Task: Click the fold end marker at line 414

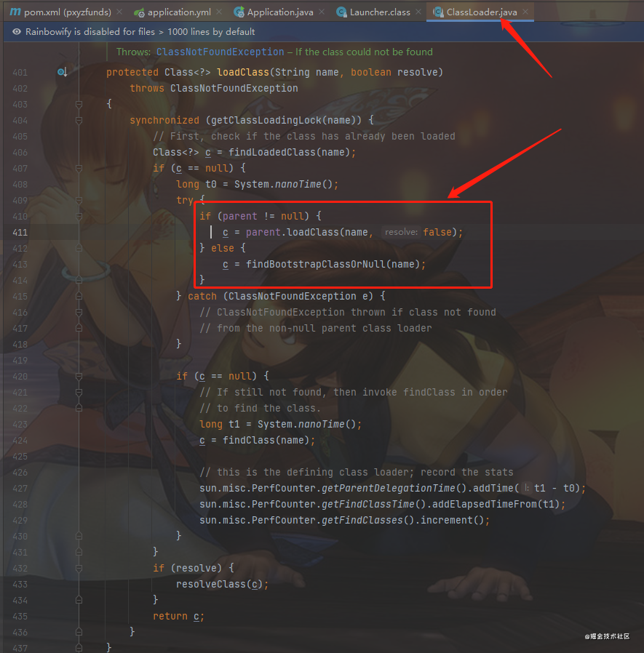Action: click(x=79, y=280)
